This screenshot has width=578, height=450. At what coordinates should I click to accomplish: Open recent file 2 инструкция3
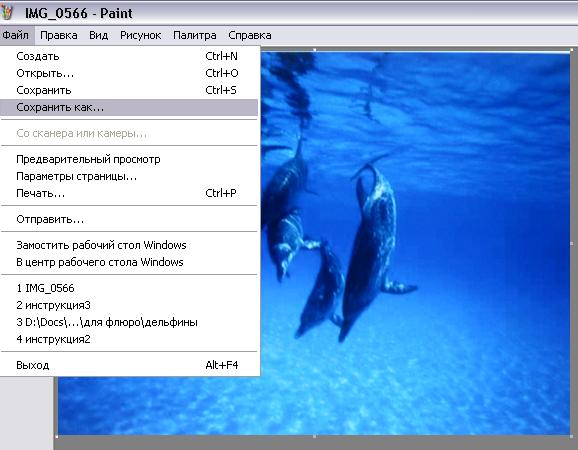click(129, 305)
